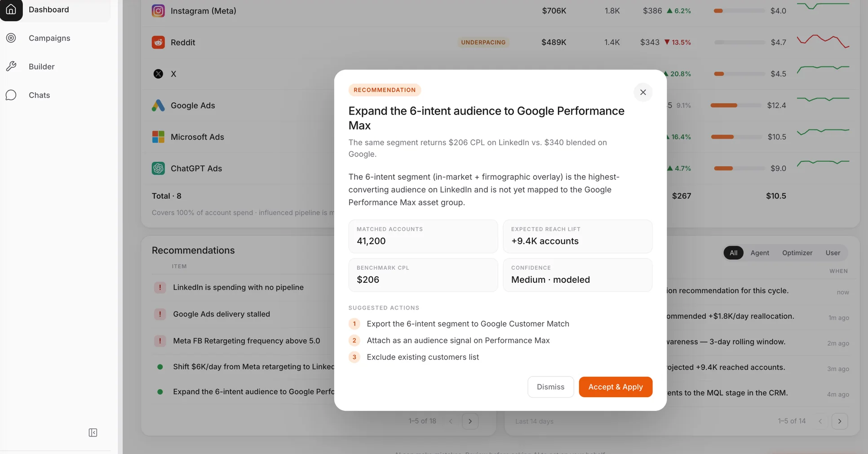Screen dimensions: 868x454
Task: Select the Optimizer filter tab
Action: pyautogui.click(x=797, y=253)
